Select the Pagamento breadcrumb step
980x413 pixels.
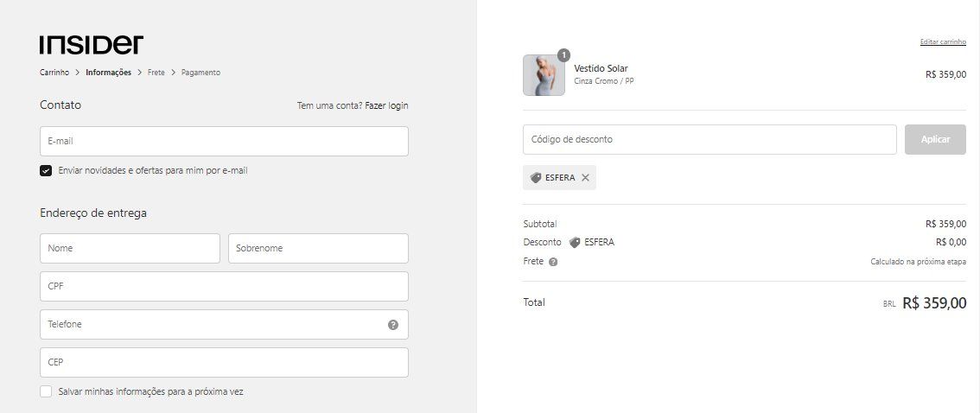(x=200, y=73)
